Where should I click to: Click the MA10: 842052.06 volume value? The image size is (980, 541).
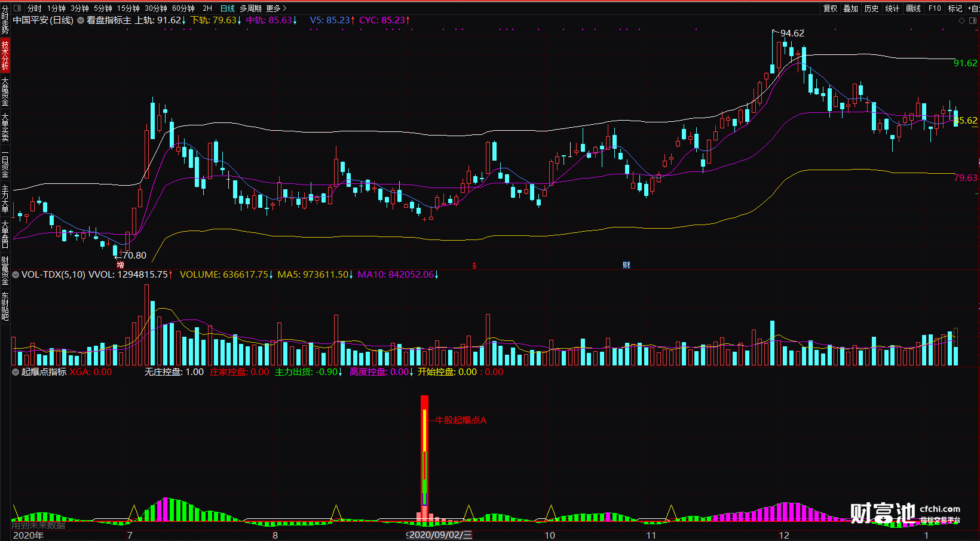(398, 275)
